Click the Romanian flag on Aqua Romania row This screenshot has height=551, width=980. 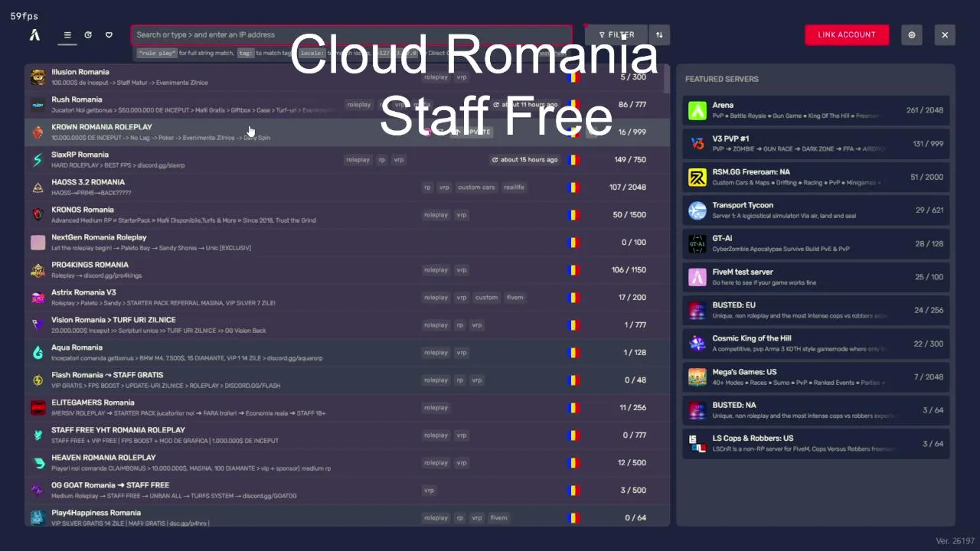573,352
